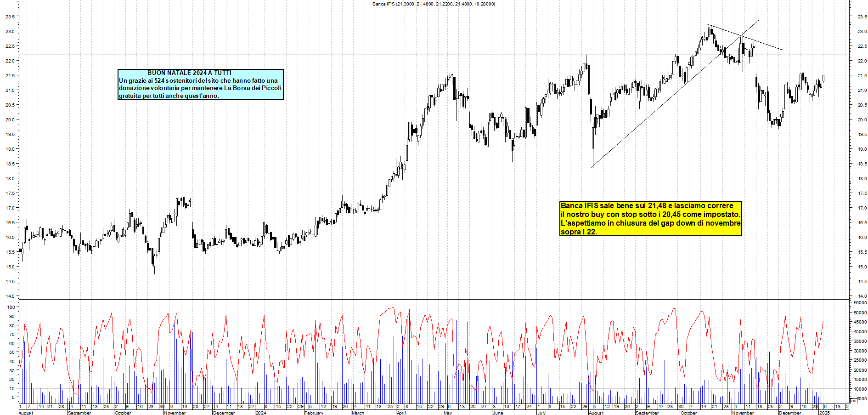
Task: Click '55000' on the volume scale
Action: tap(861, 303)
